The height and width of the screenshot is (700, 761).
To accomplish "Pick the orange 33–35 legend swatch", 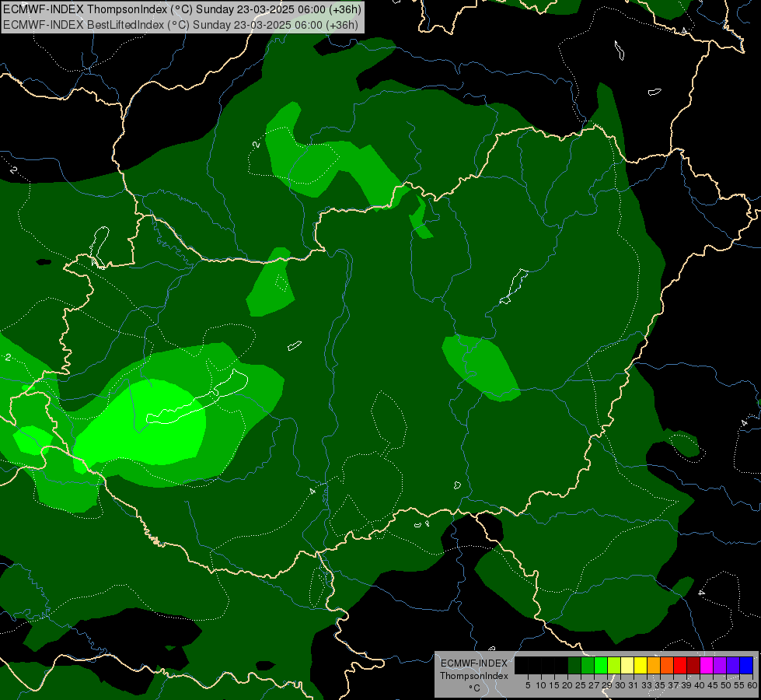I will click(x=654, y=665).
